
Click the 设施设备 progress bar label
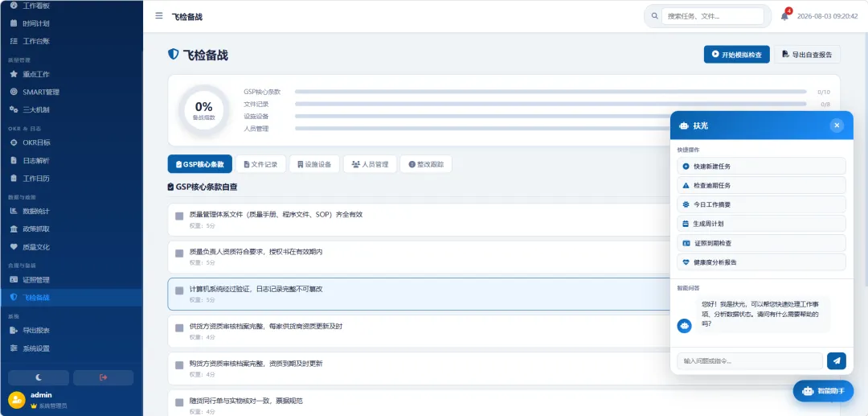[256, 117]
